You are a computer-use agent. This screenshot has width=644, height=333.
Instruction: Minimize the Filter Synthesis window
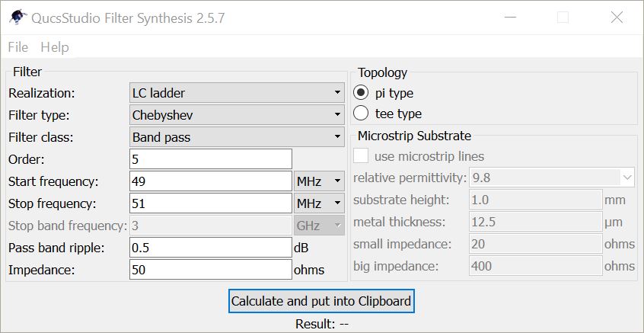click(x=511, y=18)
